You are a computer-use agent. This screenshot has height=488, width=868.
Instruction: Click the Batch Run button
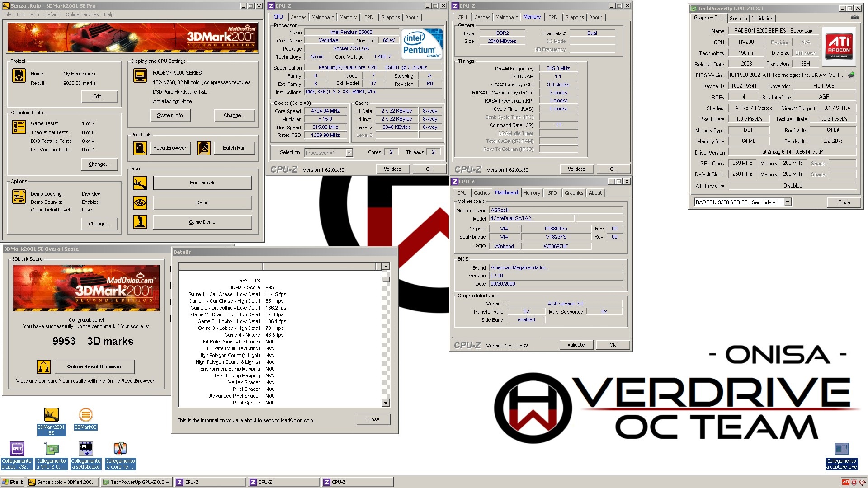click(234, 148)
